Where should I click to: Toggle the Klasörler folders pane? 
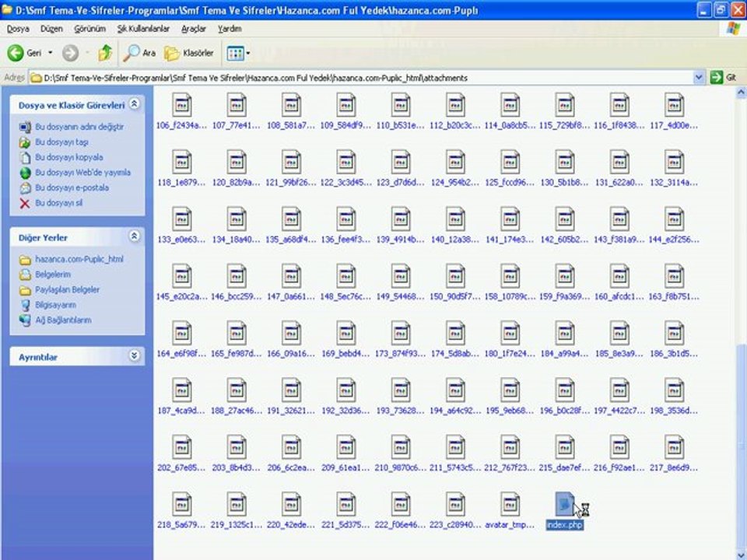pos(188,53)
